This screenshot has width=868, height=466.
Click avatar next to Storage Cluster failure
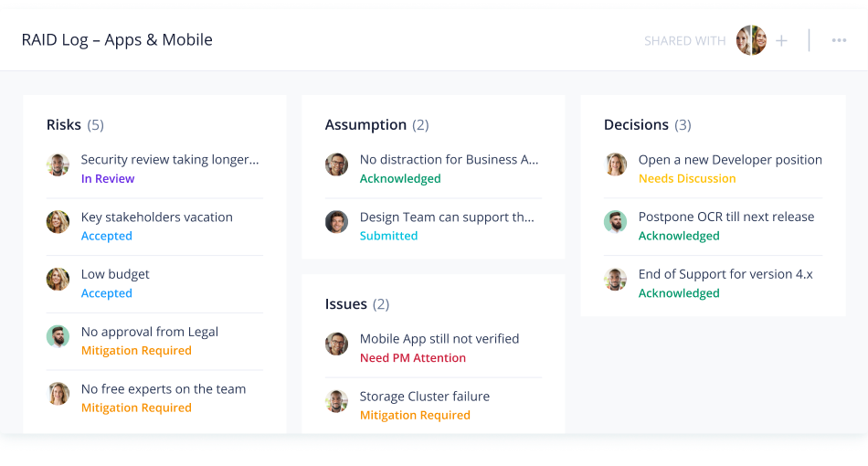(x=337, y=401)
